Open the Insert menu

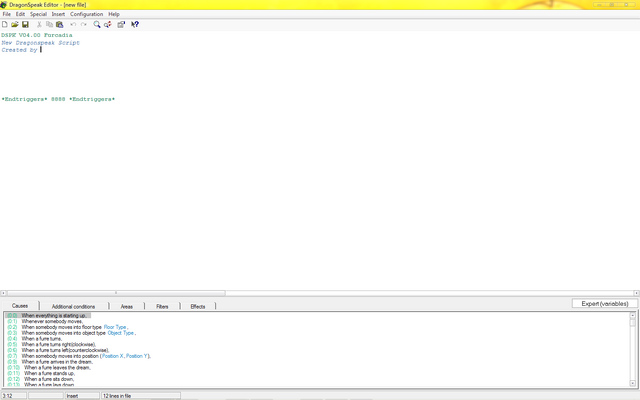pos(58,14)
